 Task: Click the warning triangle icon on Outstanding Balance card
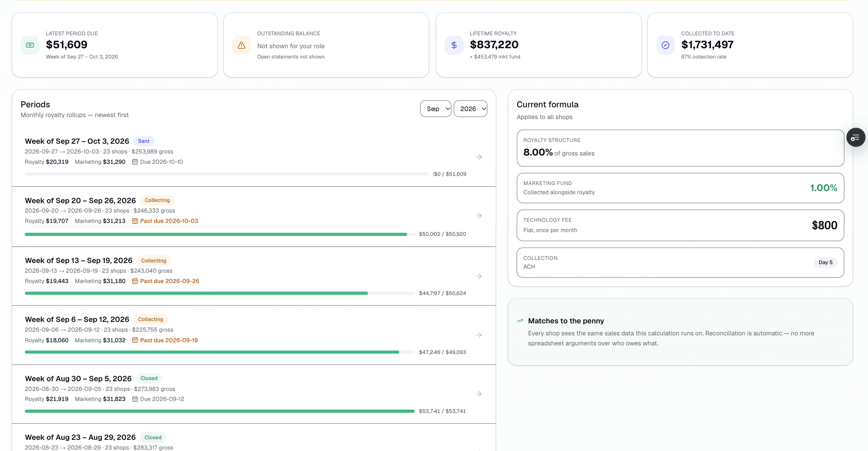pyautogui.click(x=241, y=45)
